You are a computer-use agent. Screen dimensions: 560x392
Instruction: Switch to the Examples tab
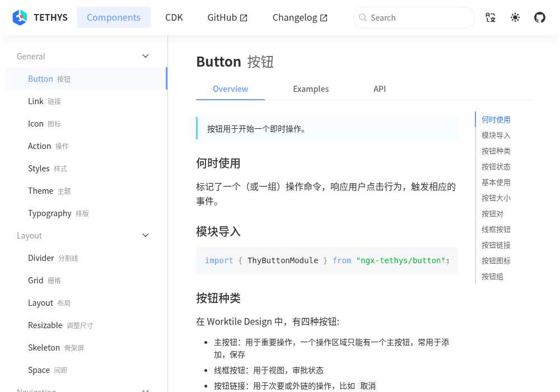(311, 89)
